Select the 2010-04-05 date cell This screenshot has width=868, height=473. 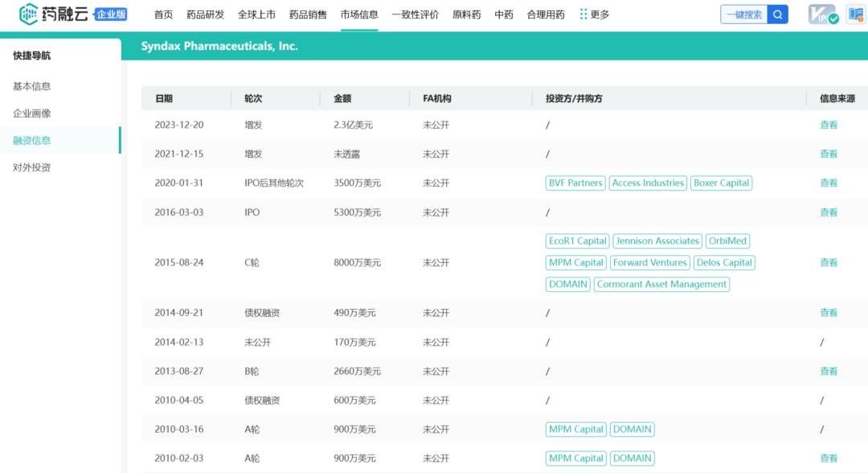point(178,400)
